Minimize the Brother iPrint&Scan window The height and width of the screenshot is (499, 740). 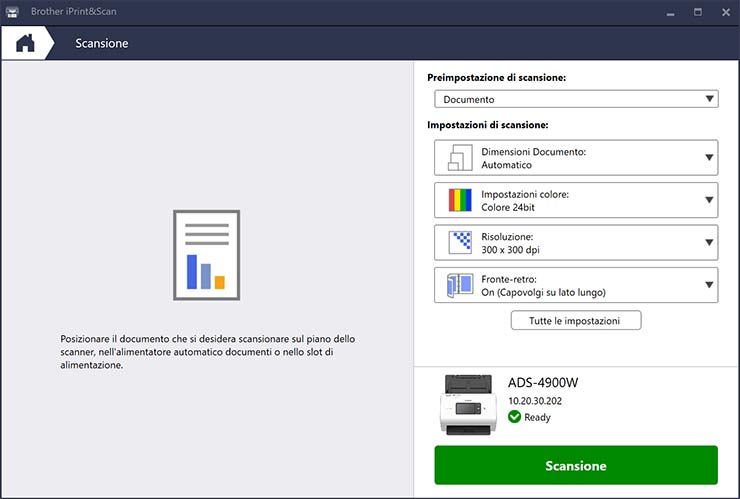click(668, 12)
